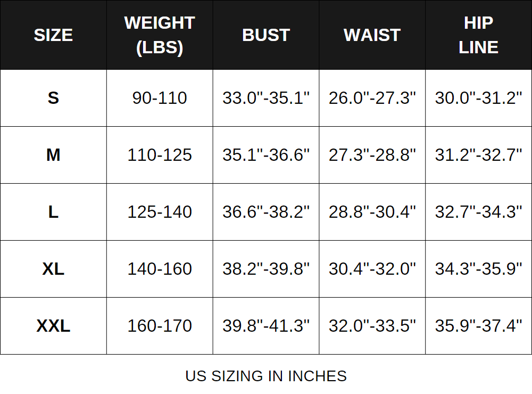Click the HIP LINE column header
Screen dimensions: 532x394
[479, 35]
